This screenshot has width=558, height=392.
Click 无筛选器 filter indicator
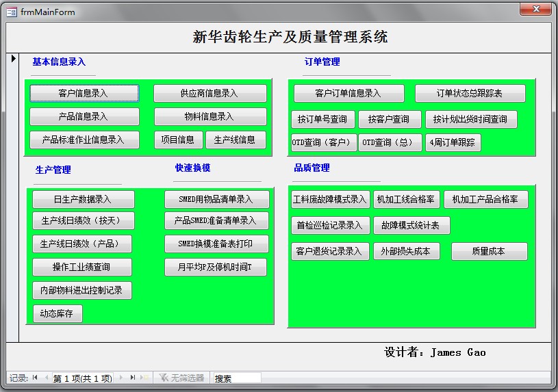pyautogui.click(x=182, y=378)
